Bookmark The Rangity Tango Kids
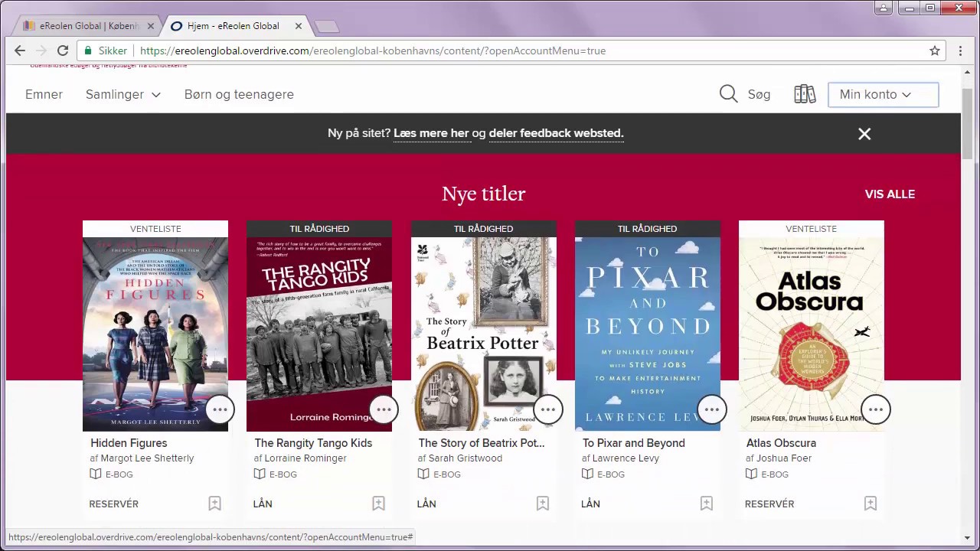 (x=378, y=504)
